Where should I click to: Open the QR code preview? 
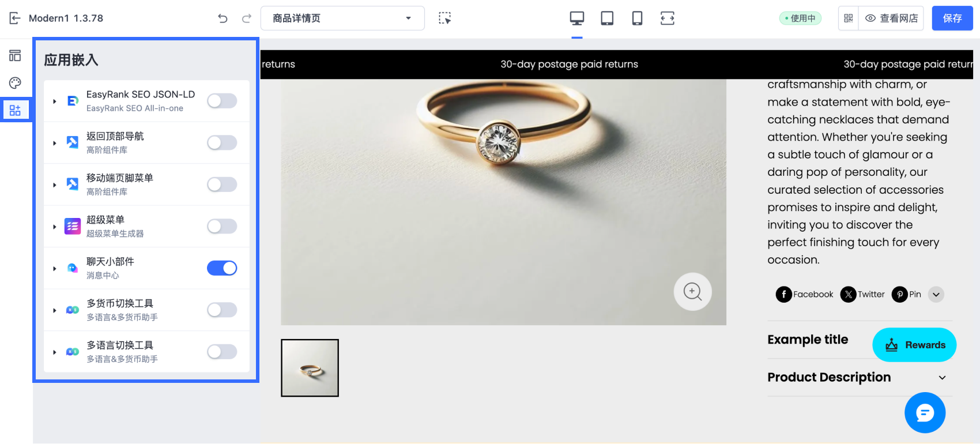click(849, 18)
